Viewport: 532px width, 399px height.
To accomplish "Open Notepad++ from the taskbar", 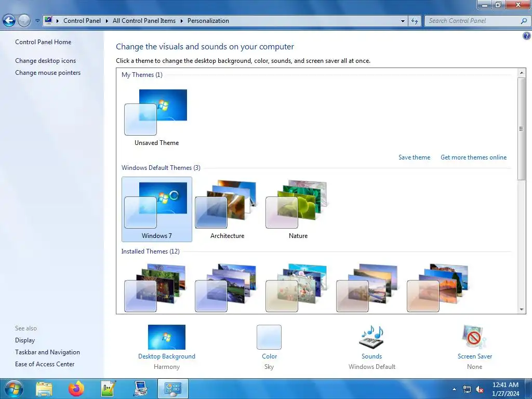I will [109, 389].
